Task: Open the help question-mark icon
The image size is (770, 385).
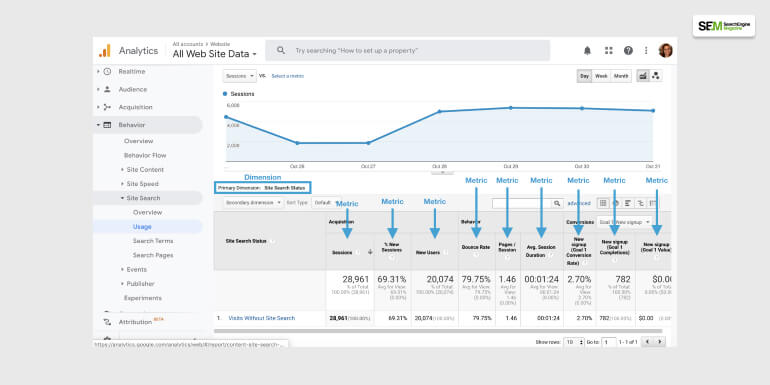Action: tap(628, 51)
